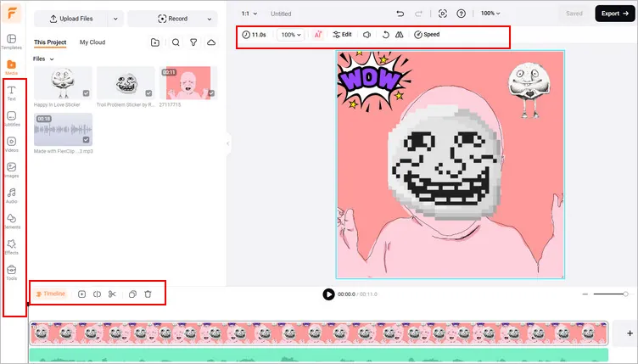Click the timeline zoom slider handle

coord(626,294)
